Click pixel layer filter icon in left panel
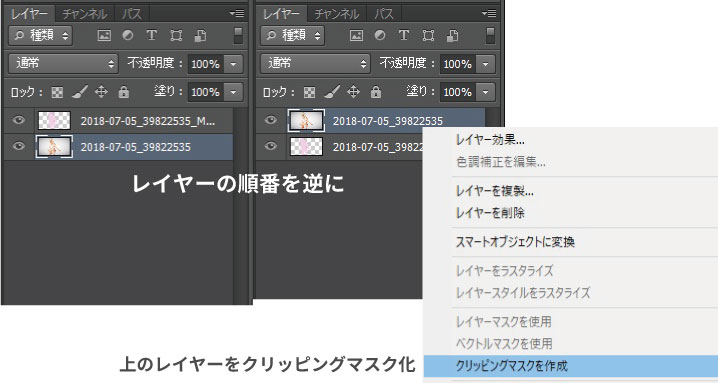Viewport: 718px width, 383px height. point(104,36)
